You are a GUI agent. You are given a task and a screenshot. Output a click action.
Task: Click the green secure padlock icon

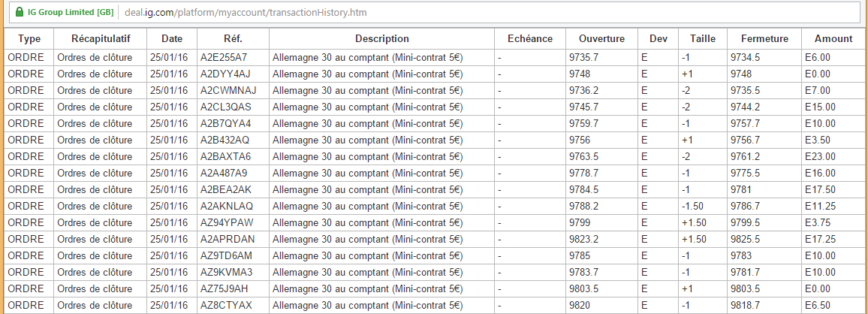[x=20, y=13]
